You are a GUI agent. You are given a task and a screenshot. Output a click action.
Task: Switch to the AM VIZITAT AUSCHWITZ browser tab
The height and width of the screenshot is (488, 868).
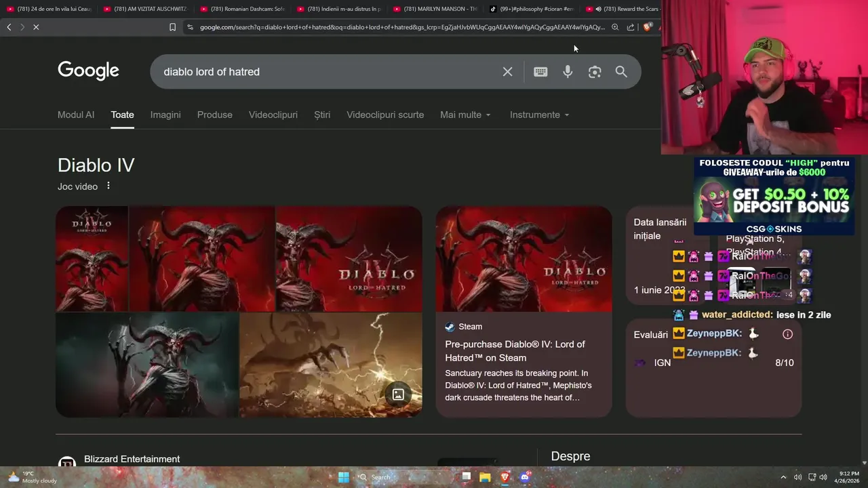coord(144,9)
